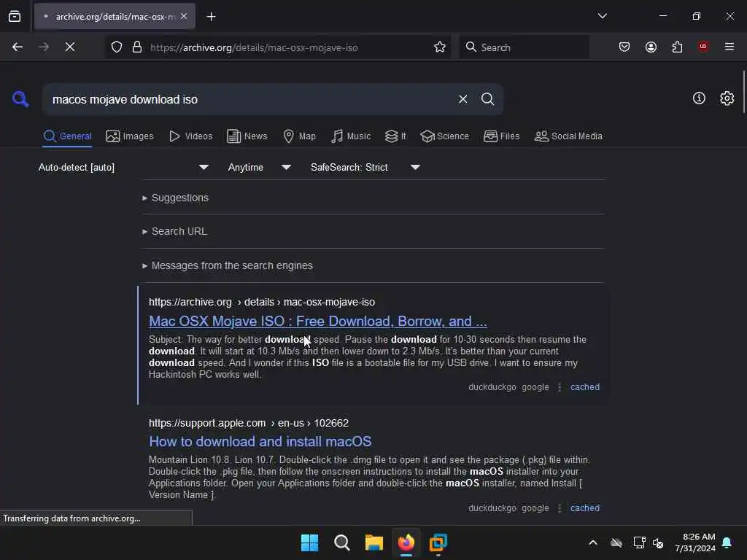The image size is (747, 560).
Task: Expand the Search URL section
Action: (174, 231)
